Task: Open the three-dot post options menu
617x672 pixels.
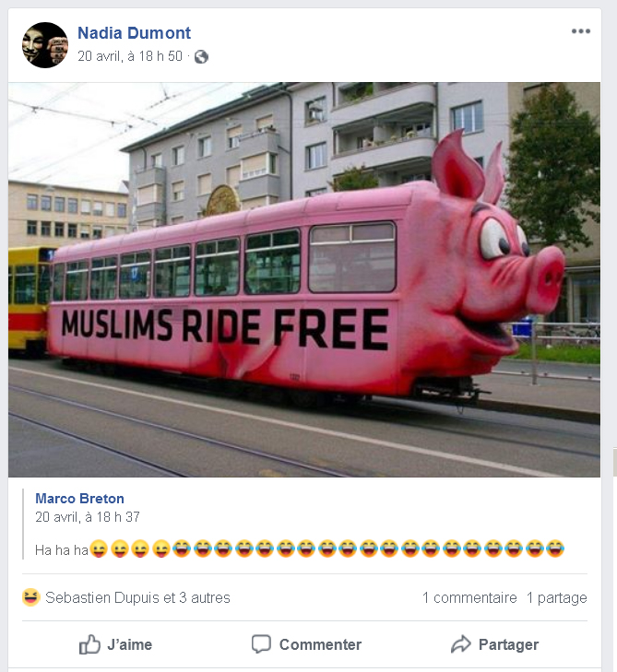Action: click(x=580, y=30)
